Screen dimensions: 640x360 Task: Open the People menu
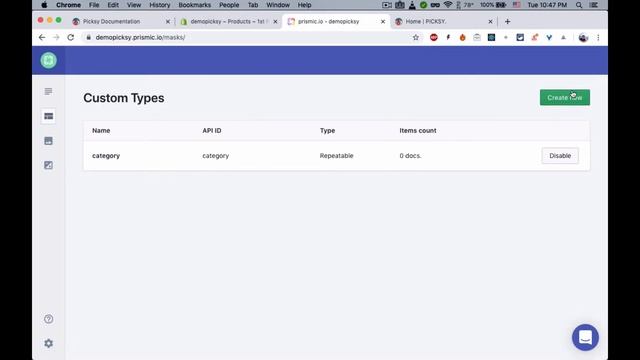pos(229,5)
